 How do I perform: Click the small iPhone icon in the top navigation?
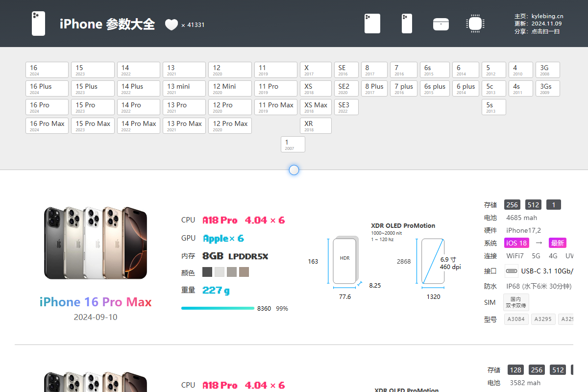[x=407, y=23]
